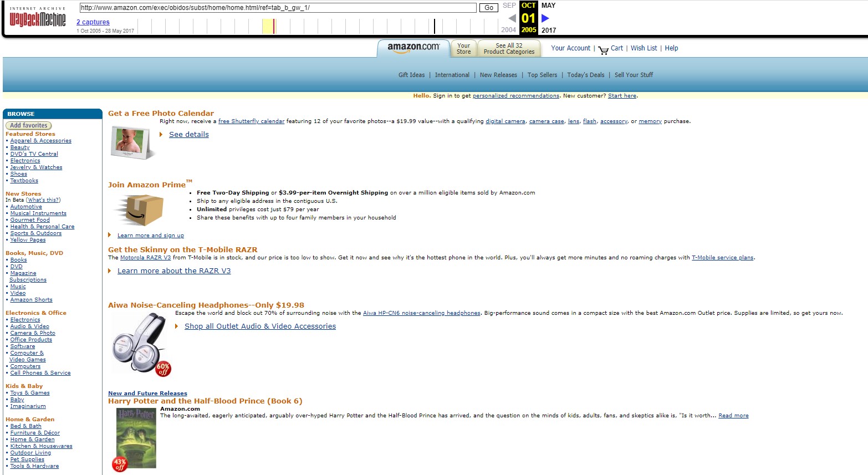868x475 pixels.
Task: Open the Help link
Action: pos(671,48)
